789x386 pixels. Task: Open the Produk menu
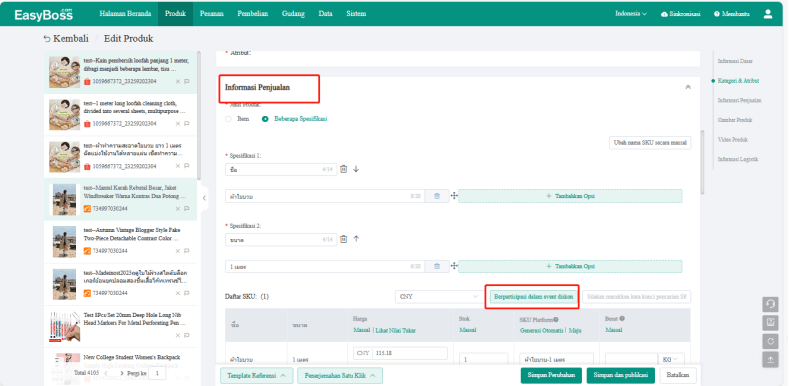coord(176,14)
